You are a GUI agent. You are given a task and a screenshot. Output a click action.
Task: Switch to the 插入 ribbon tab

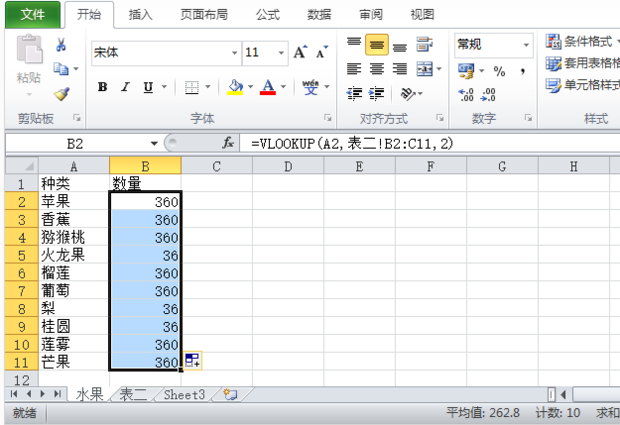[x=141, y=15]
